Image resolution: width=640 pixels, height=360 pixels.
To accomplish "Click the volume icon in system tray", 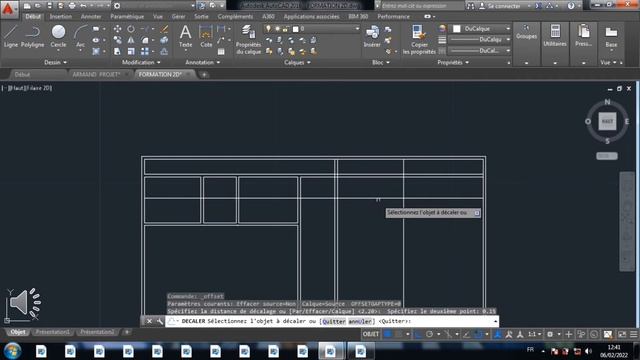I will click(588, 351).
